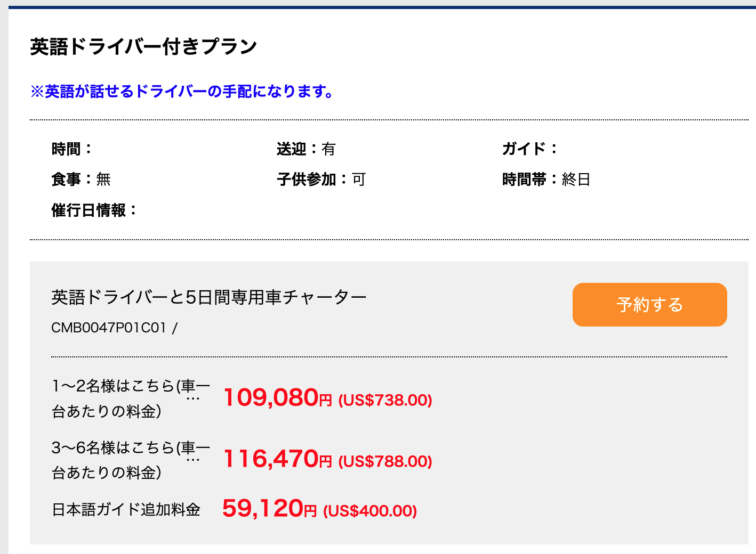Click the 日本語ガイド追加料金 label

(126, 510)
